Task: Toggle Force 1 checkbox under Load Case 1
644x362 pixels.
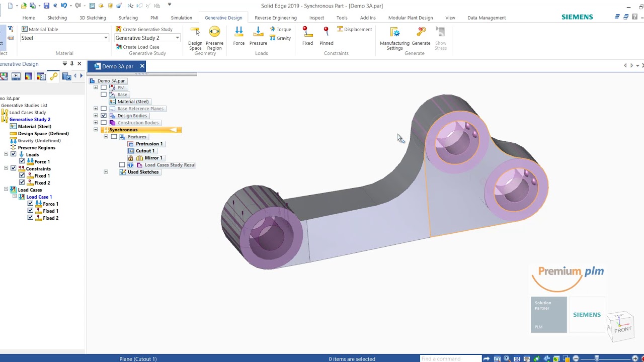Action: [30, 204]
